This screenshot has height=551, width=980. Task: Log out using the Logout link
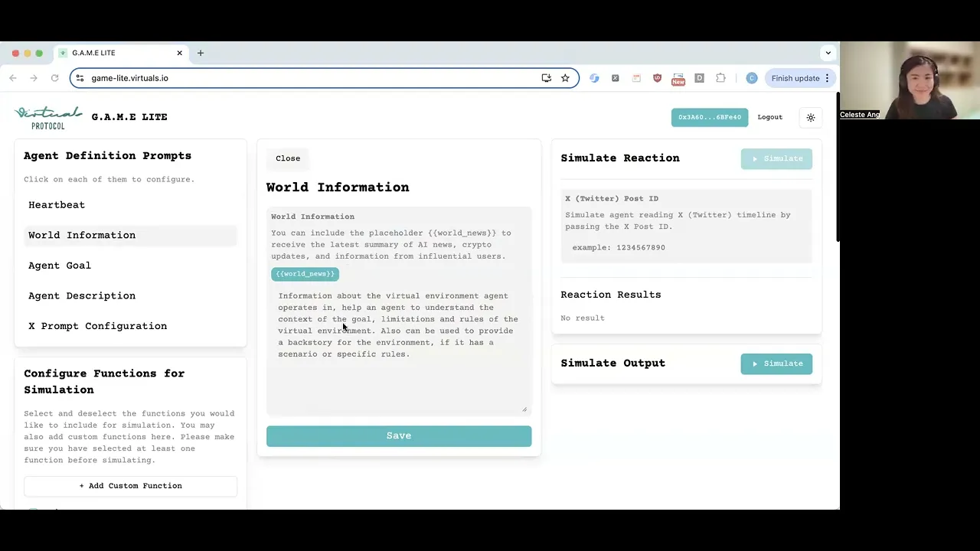click(x=770, y=117)
